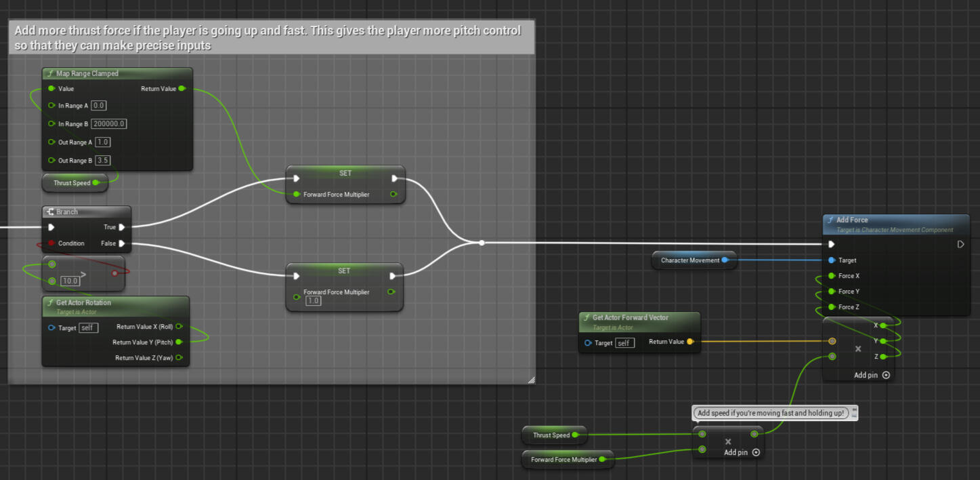Click the Branch node's False execution pin
Viewport: 980px width, 480px height.
tap(121, 243)
